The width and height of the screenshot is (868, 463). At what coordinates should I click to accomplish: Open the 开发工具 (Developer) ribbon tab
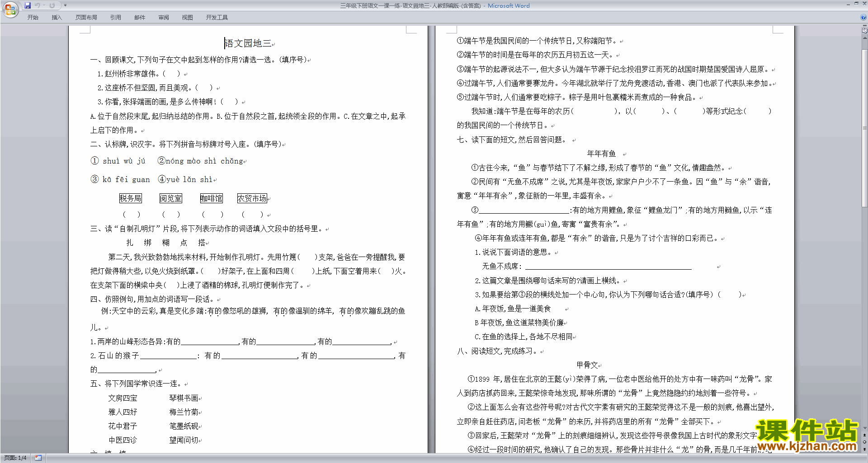[217, 18]
